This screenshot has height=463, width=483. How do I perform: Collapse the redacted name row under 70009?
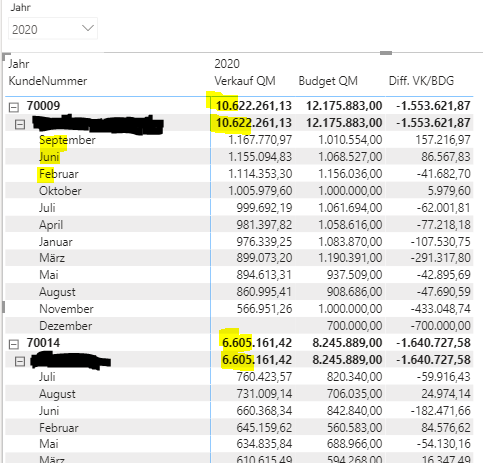[20, 124]
